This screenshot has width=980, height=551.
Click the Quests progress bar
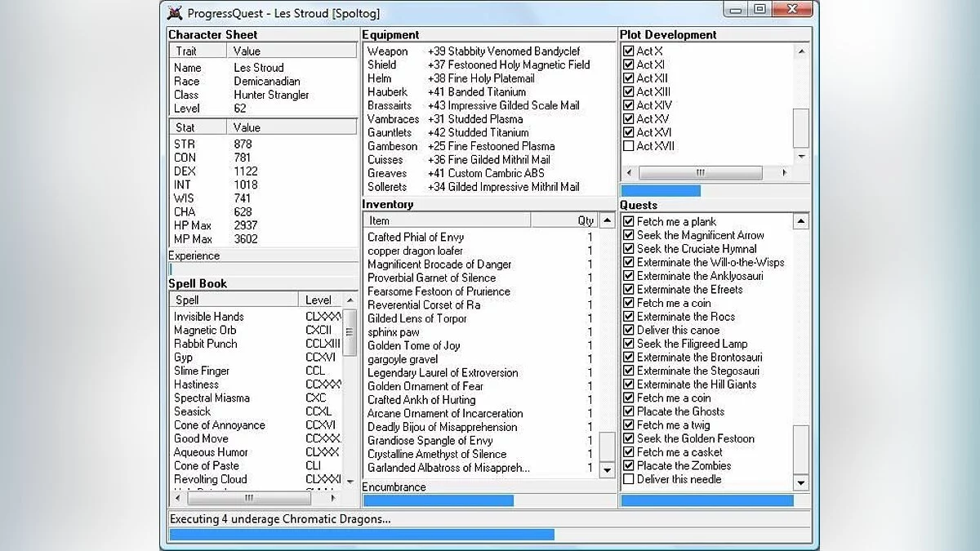(x=715, y=500)
